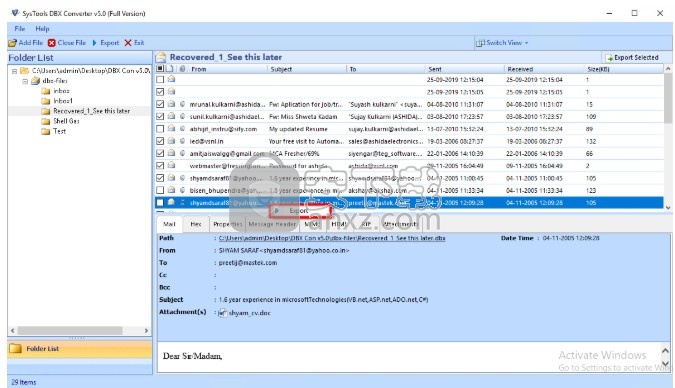Switch to the HTML tab
The width and height of the screenshot is (675, 388).
tap(339, 224)
